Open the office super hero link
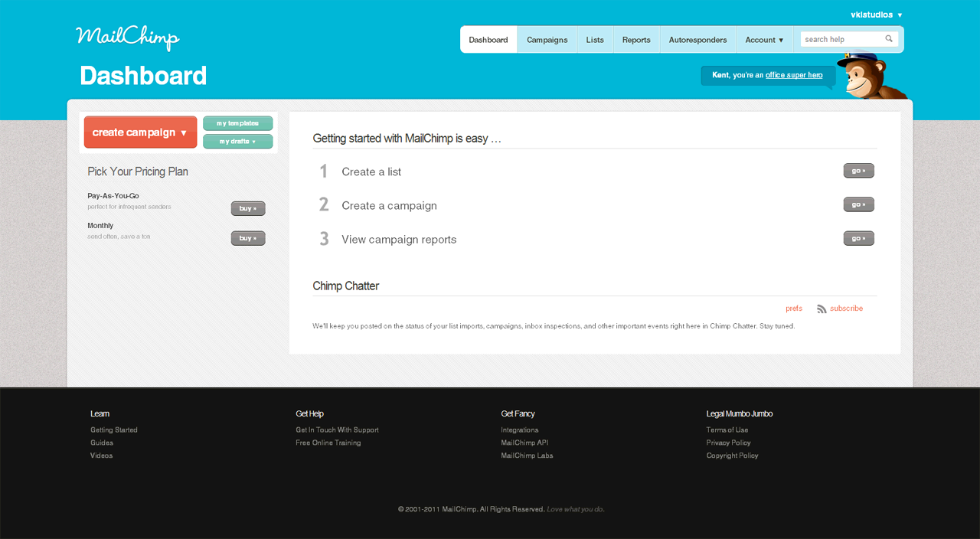This screenshot has height=539, width=980. click(x=794, y=75)
